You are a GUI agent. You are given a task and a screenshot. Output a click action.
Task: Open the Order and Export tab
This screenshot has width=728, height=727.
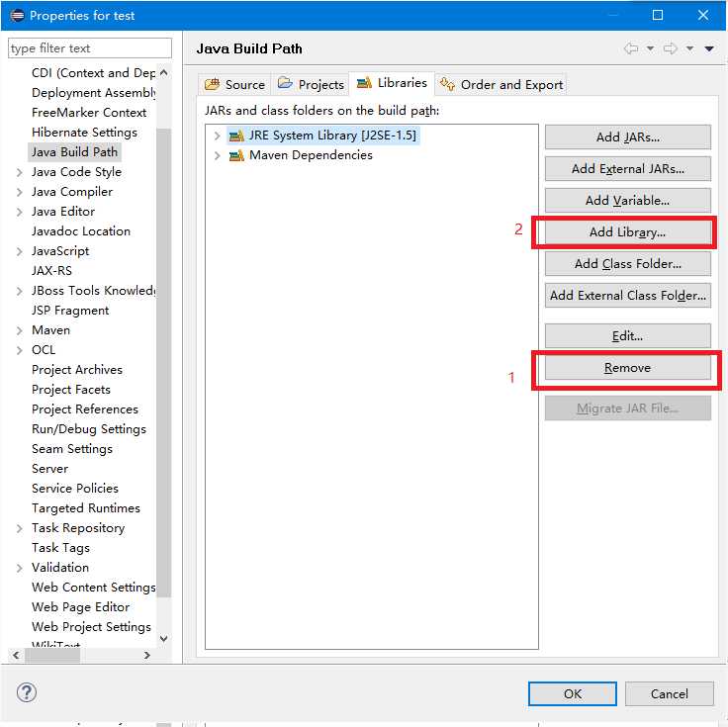(x=500, y=84)
